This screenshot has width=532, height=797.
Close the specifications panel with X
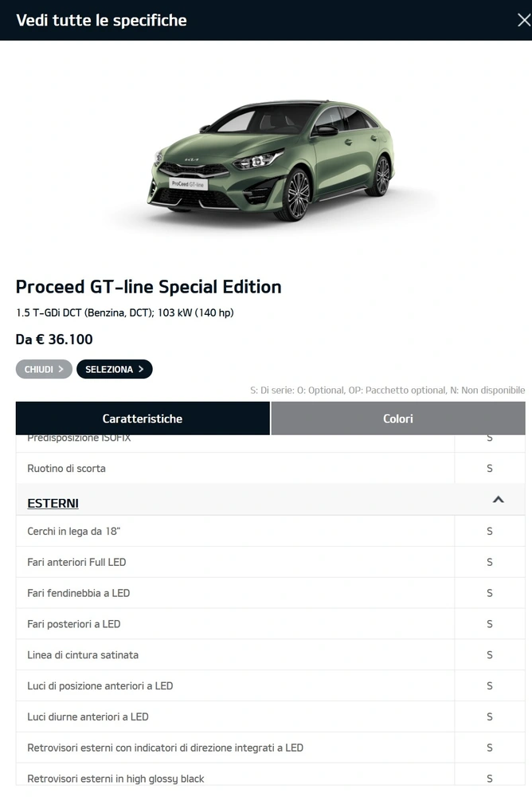[524, 21]
